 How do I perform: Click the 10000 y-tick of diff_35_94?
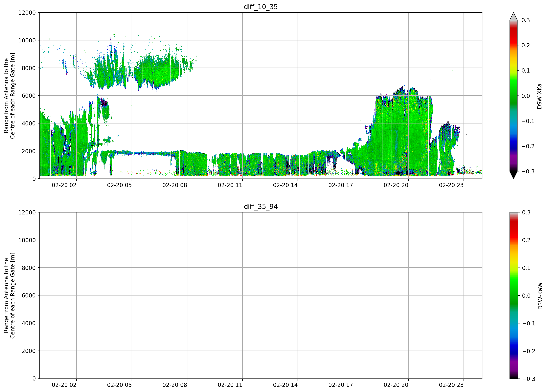coord(27,240)
